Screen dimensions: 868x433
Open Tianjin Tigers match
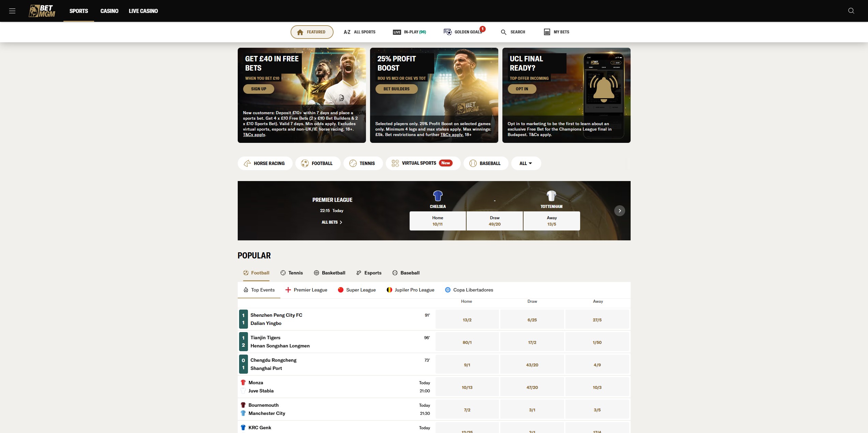click(x=336, y=342)
